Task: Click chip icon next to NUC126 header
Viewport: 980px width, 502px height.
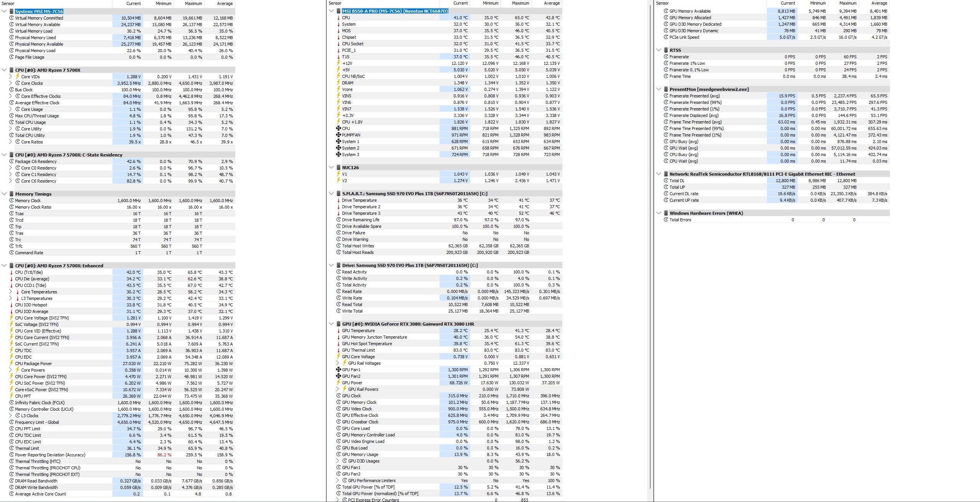Action: pyautogui.click(x=339, y=168)
